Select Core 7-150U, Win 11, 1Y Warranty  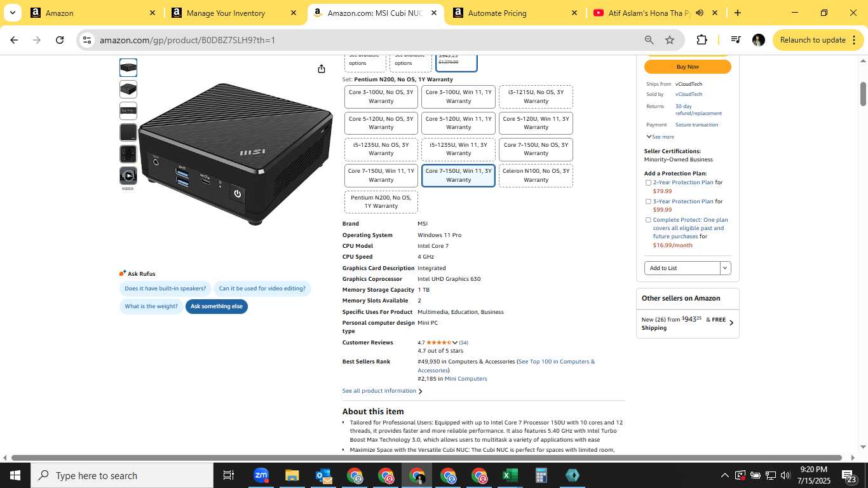point(381,175)
